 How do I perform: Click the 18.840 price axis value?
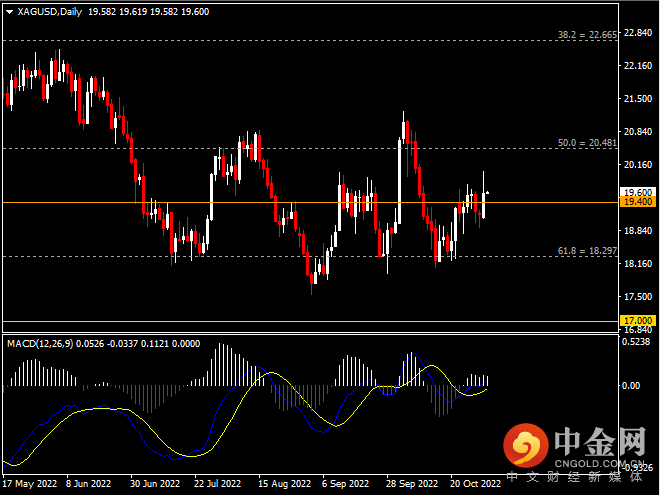click(638, 231)
